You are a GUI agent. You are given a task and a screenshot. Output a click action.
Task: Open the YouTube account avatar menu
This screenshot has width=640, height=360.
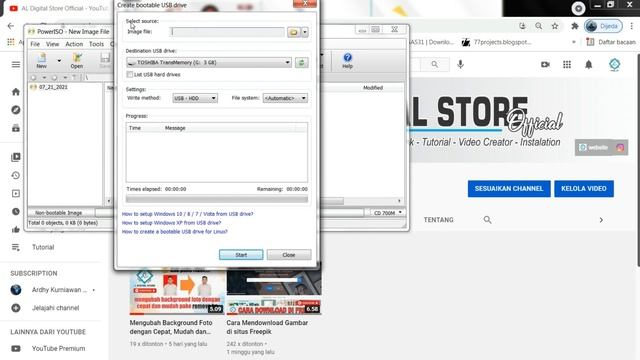[614, 64]
